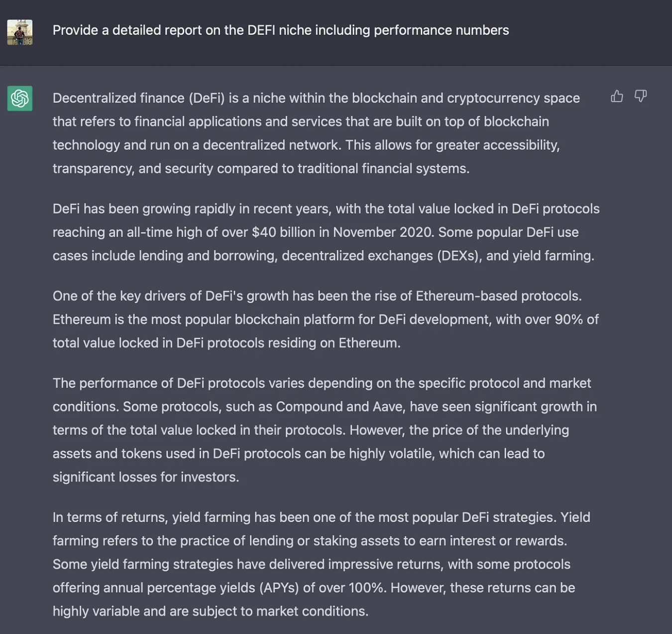Click the user profile picture thumbnail

click(20, 32)
